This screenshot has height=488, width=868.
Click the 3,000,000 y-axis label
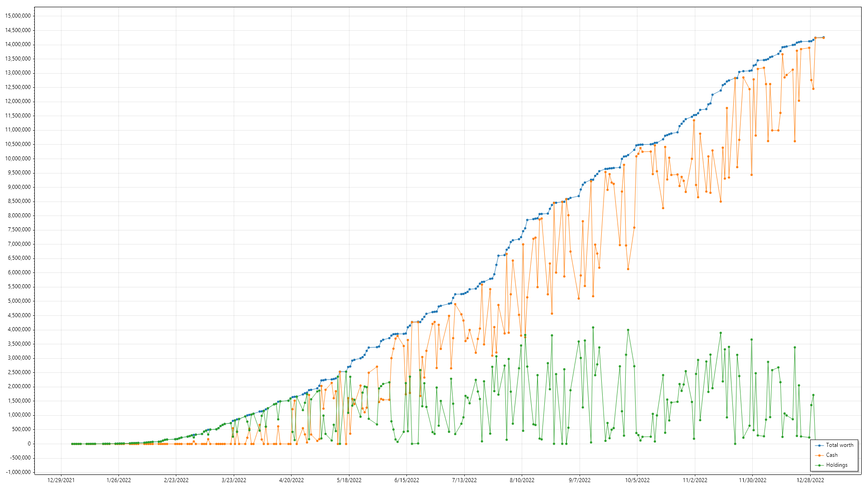pyautogui.click(x=19, y=358)
